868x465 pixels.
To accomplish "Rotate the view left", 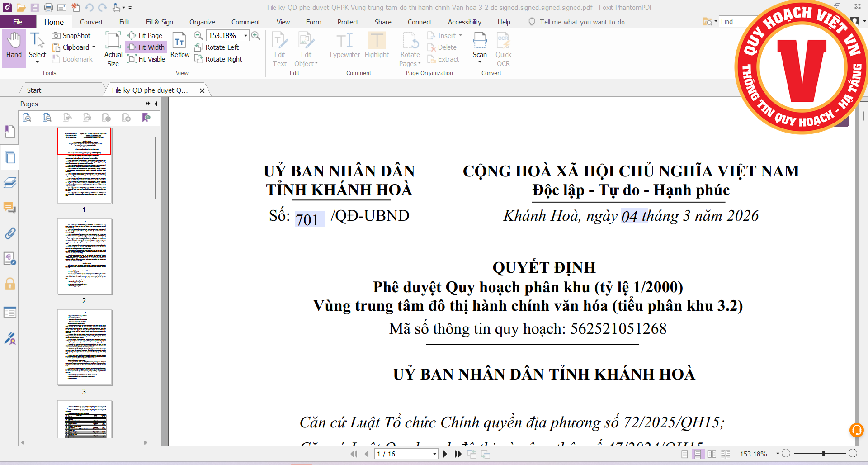I will (x=217, y=47).
